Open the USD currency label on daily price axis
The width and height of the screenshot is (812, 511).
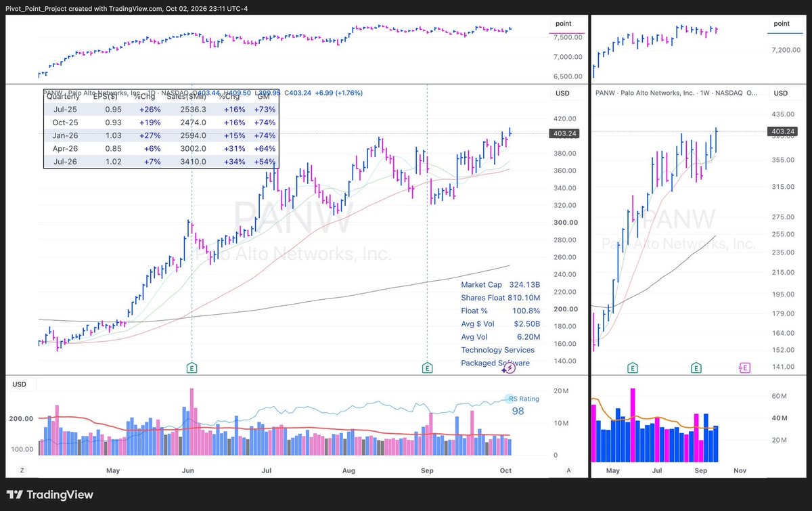[562, 93]
